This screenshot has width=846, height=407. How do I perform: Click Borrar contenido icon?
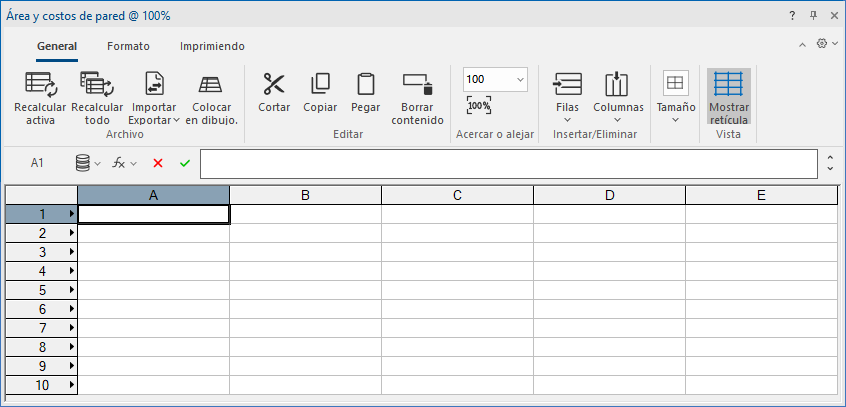[417, 84]
